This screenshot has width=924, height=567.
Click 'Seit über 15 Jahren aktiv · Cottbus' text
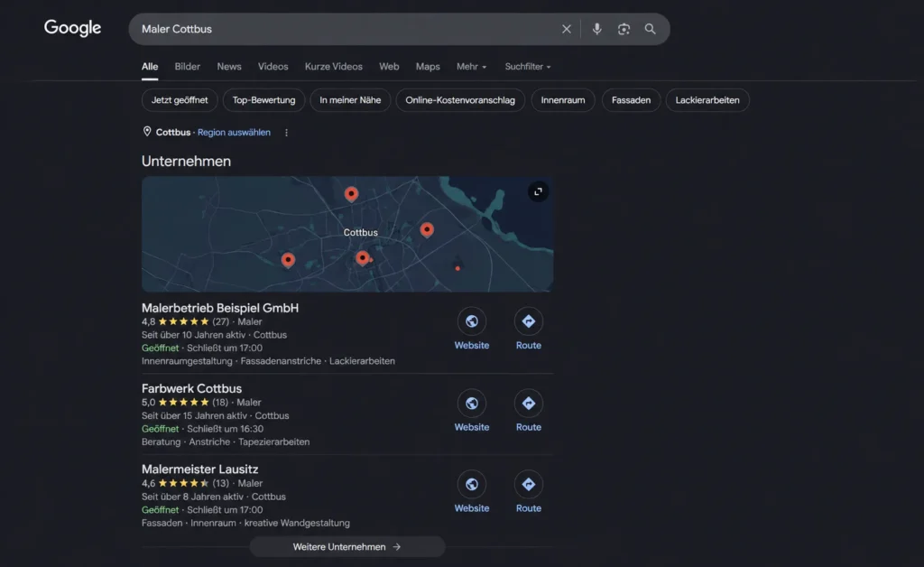click(215, 415)
